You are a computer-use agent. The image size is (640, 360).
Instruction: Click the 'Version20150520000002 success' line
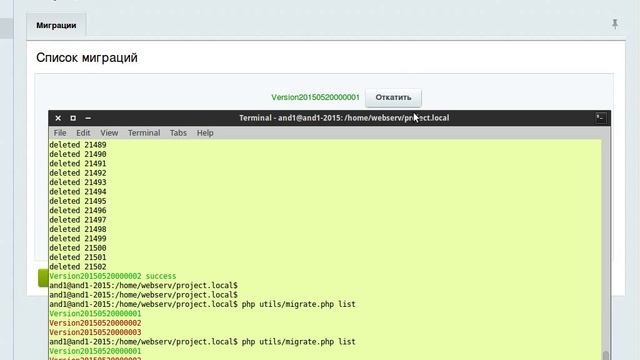coord(113,276)
